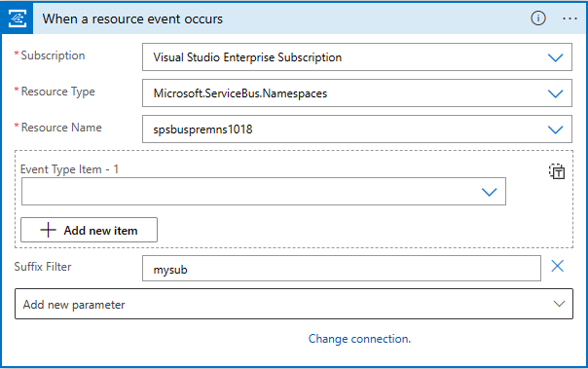Click the Resource Type field label
This screenshot has width=588, height=369.
coord(57,92)
